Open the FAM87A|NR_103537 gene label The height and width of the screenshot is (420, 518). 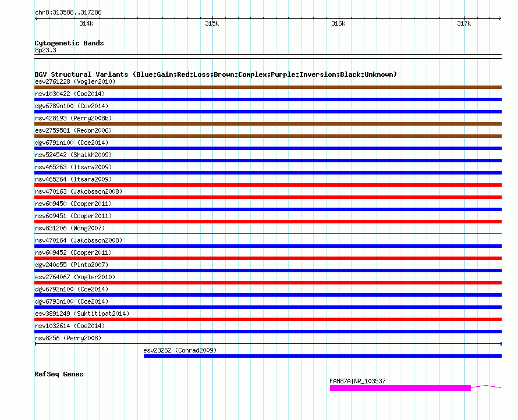click(x=357, y=381)
